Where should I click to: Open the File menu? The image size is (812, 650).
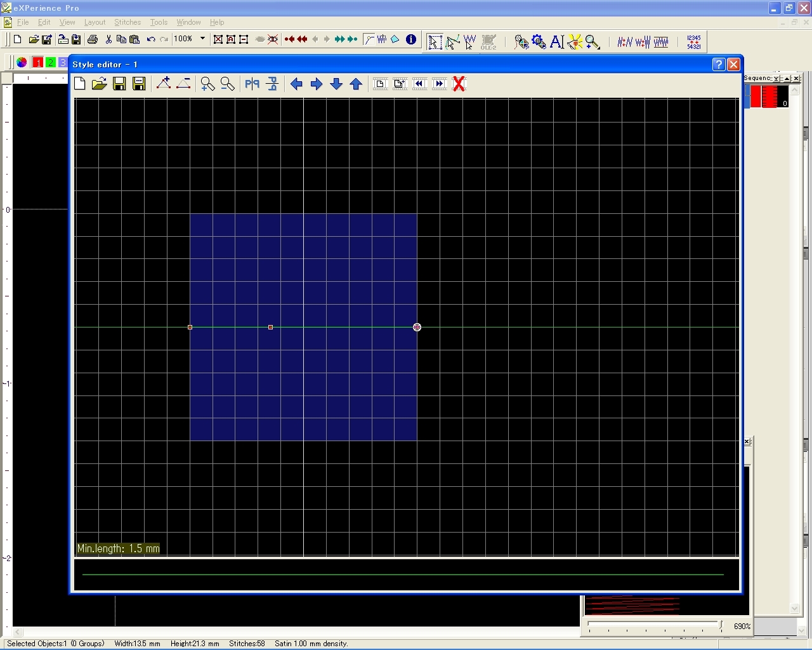tap(23, 22)
